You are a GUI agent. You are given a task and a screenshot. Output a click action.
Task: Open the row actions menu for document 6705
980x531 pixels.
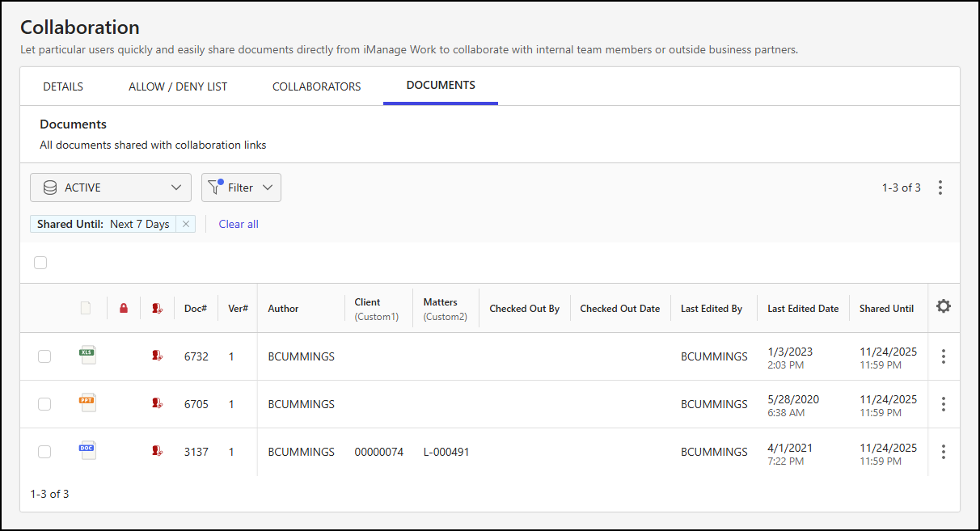[944, 403]
